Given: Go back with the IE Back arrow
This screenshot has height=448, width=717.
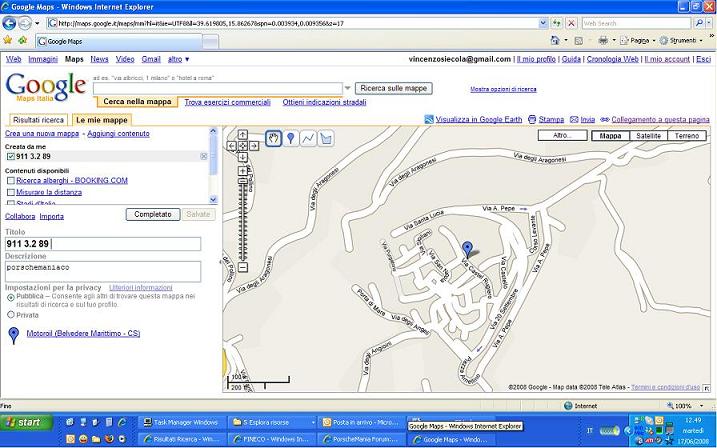Looking at the screenshot, I should pyautogui.click(x=9, y=23).
